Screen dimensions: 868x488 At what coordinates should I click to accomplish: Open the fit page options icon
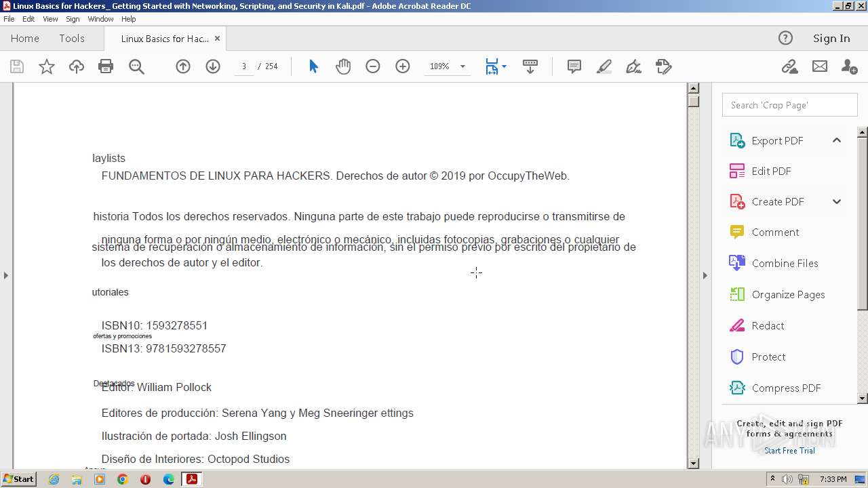(x=492, y=66)
